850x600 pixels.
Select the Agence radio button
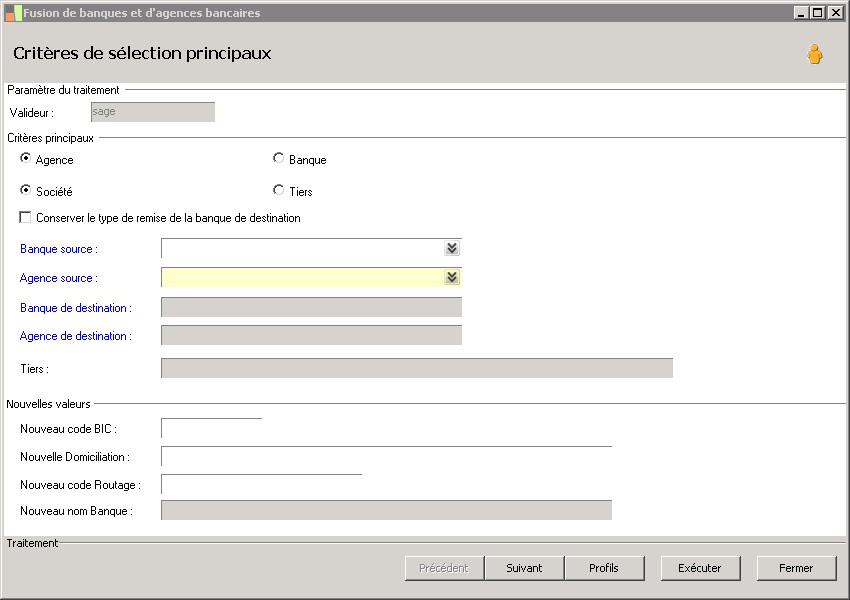pos(26,159)
